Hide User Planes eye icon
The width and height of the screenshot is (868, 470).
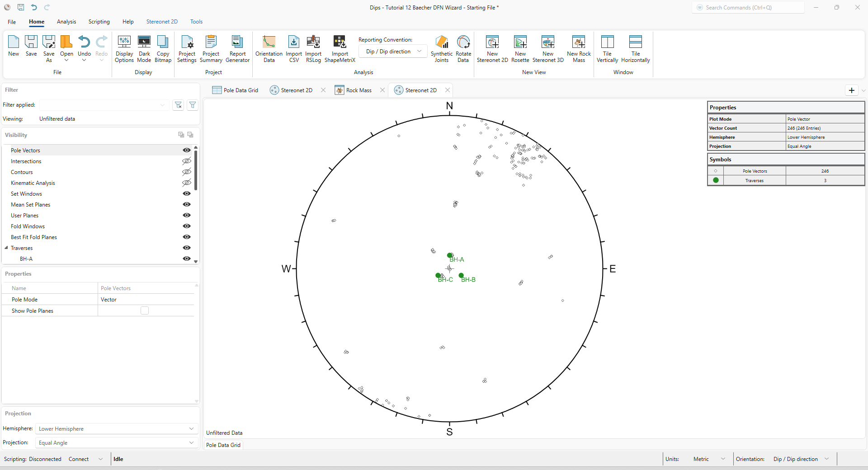(186, 215)
